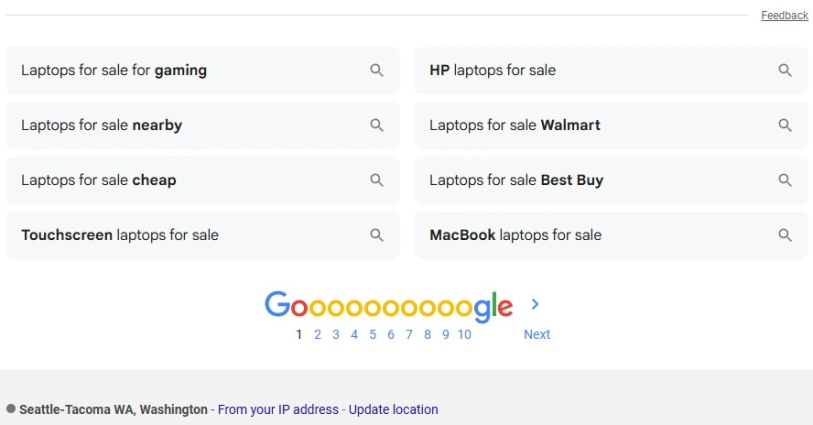Image resolution: width=813 pixels, height=425 pixels.
Task: Click search icon beside "Laptops for sale for gaming"
Action: (377, 71)
